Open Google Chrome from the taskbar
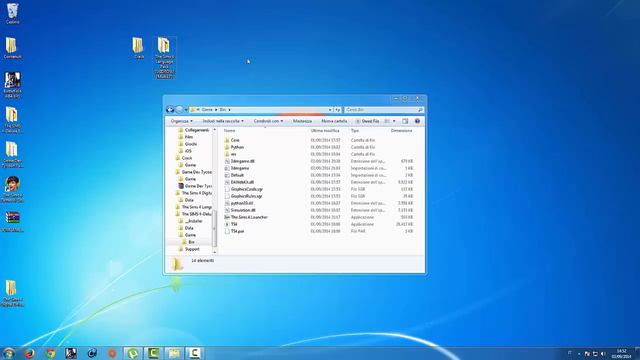Viewport: 640px width, 360px height. pos(50,353)
